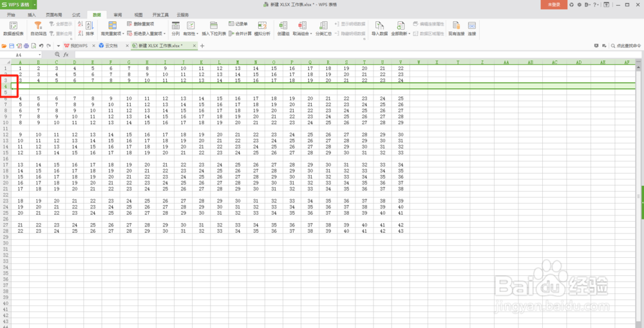Enable 自动筛选 auto filter
Image resolution: width=644 pixels, height=328 pixels.
click(38, 28)
